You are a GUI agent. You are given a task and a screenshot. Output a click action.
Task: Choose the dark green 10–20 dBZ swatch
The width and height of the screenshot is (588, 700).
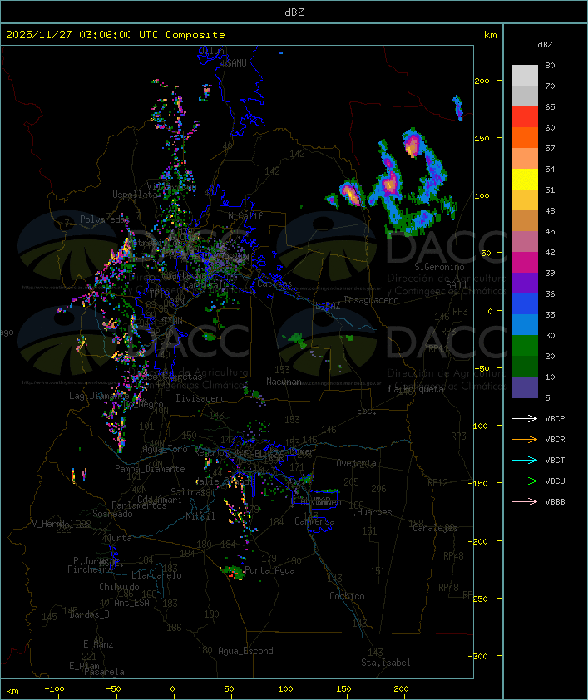click(525, 366)
